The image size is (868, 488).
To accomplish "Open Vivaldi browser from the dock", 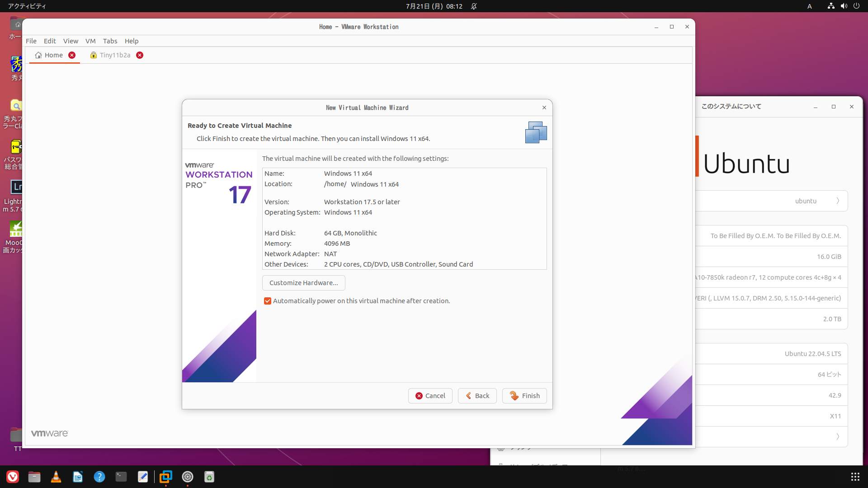I will pos(13,477).
